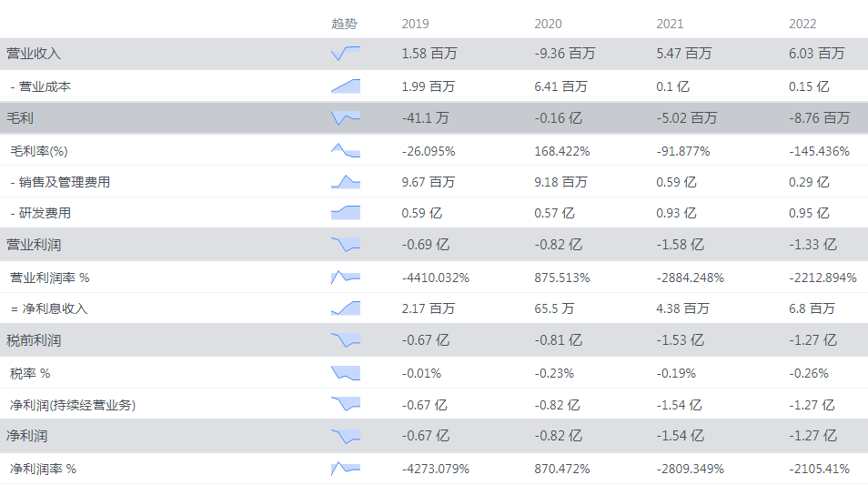This screenshot has height=485, width=868.
Task: Click the 销售及管理费用 trend sparkline
Action: pyautogui.click(x=346, y=182)
